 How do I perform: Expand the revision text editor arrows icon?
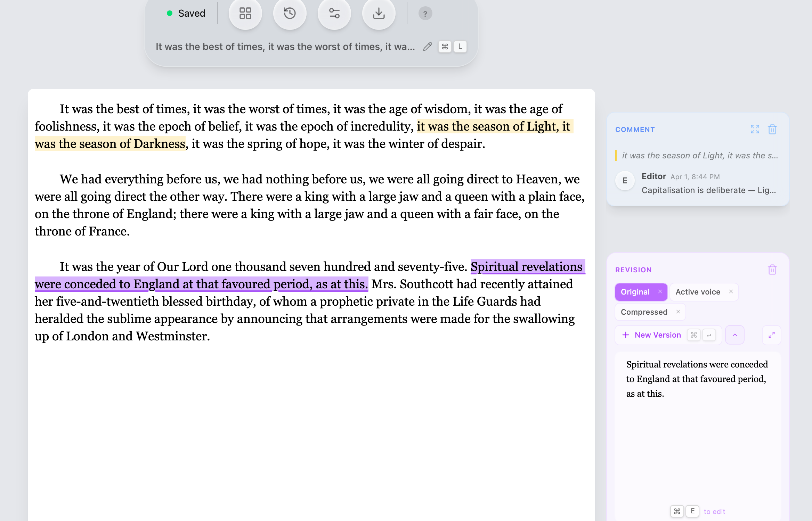(772, 335)
